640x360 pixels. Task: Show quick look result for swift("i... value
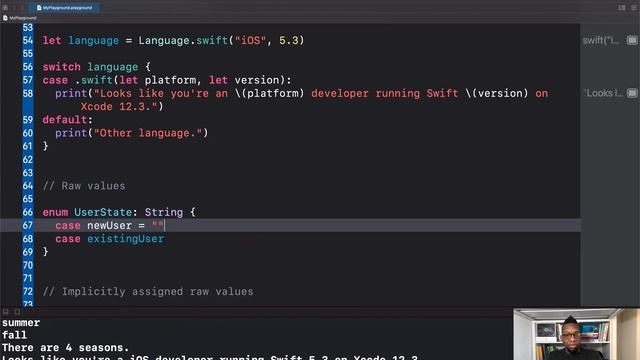632,40
